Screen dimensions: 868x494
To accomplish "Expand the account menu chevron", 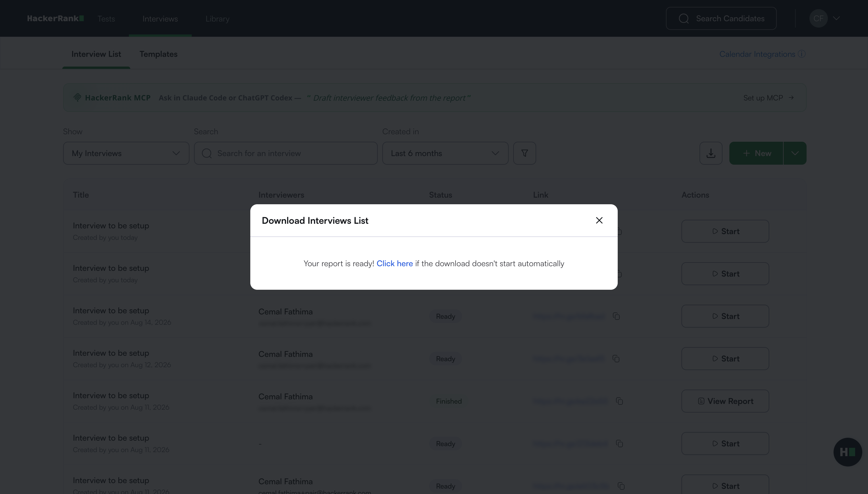I will [x=836, y=18].
